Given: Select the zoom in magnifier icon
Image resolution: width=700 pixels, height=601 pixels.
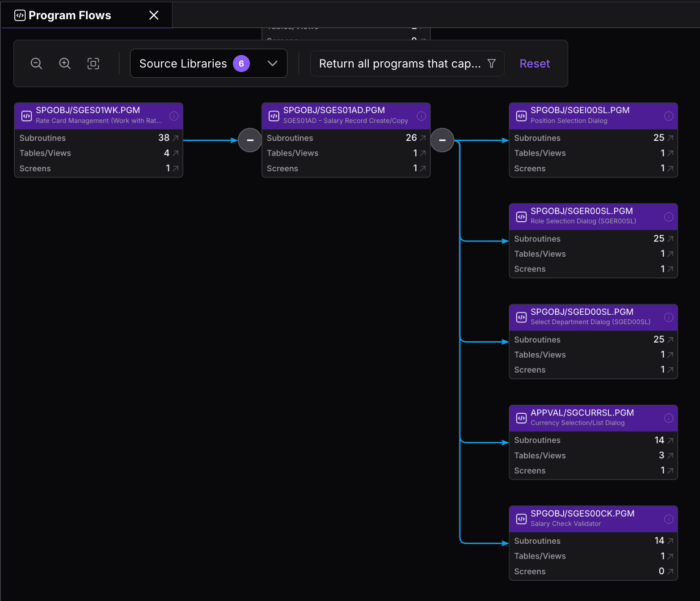Looking at the screenshot, I should click(x=65, y=63).
